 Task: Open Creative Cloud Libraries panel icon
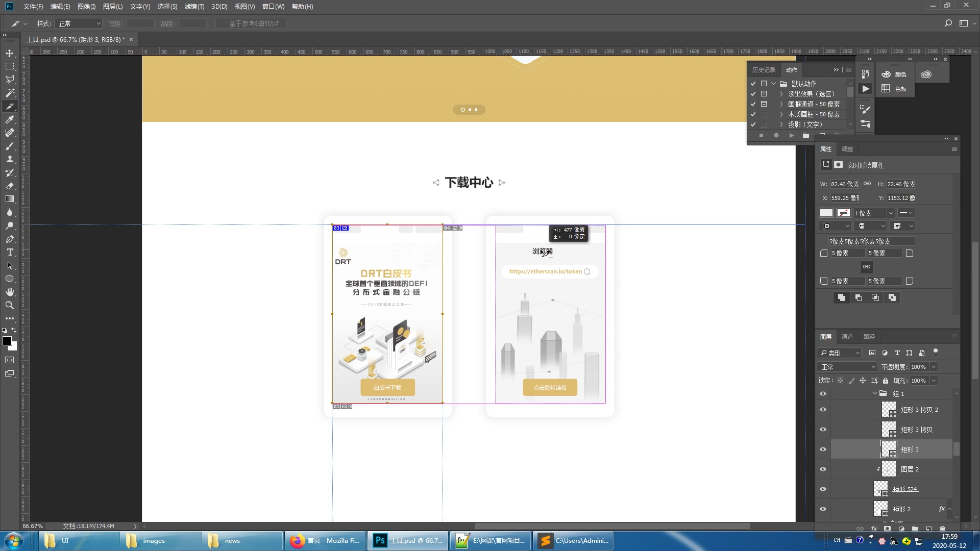click(926, 74)
